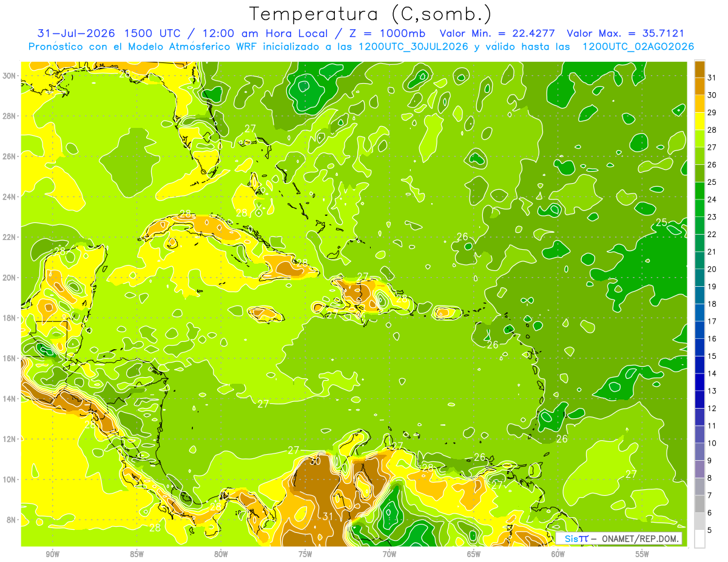This screenshot has height=562, width=728.
Task: Click the SisTT - ONAMET/REP.DOM. logo box
Action: click(x=619, y=538)
